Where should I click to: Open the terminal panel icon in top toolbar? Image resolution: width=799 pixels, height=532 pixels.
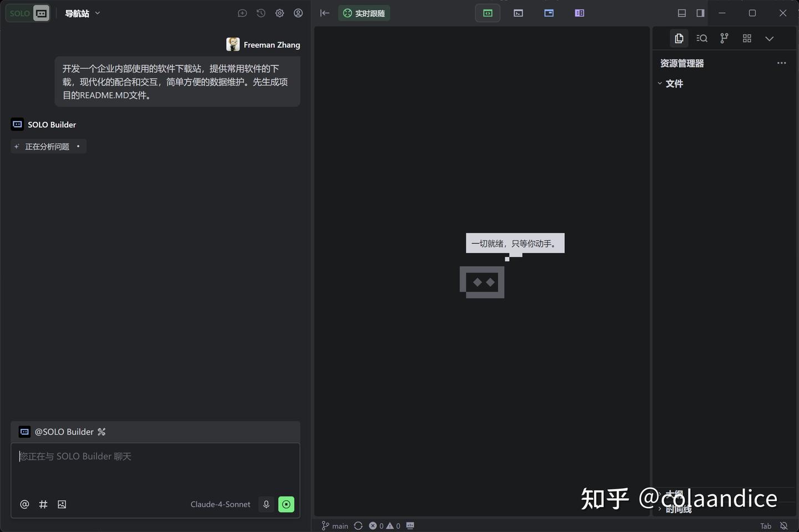point(518,13)
